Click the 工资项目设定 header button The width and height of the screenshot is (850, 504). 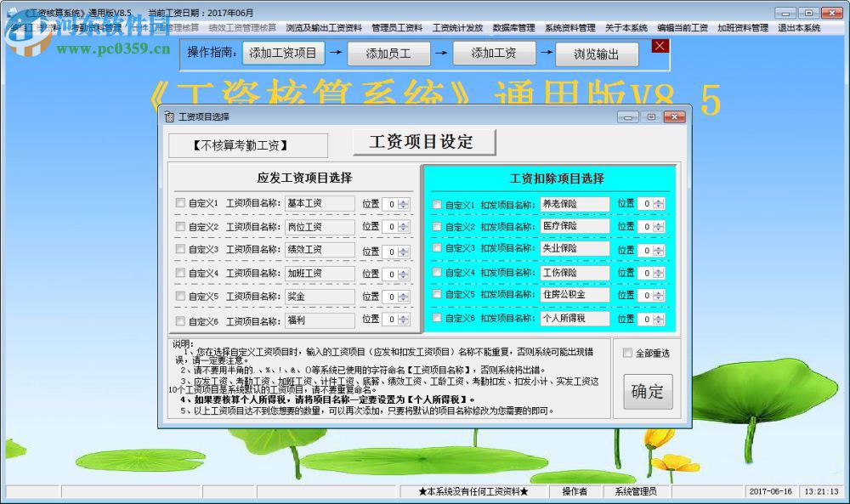coord(423,142)
